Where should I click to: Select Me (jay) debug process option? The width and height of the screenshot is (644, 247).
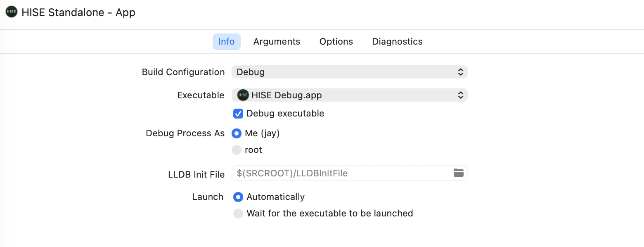[x=236, y=133]
